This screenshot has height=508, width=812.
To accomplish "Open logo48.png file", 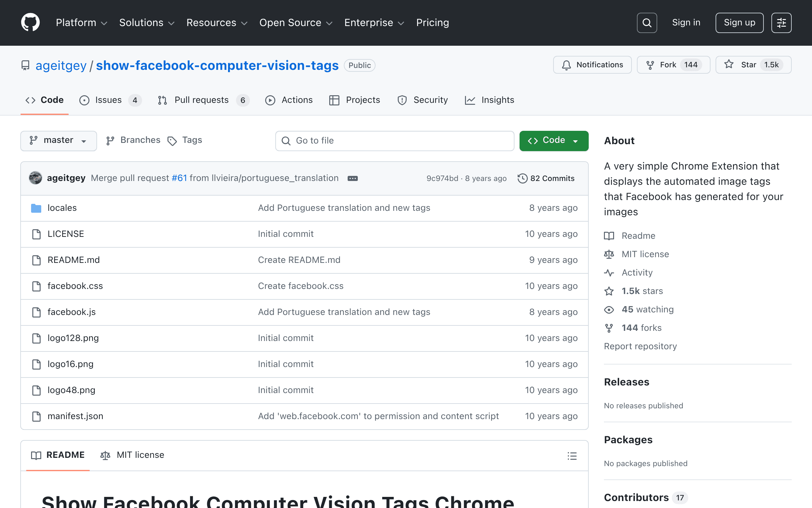I will (x=71, y=390).
